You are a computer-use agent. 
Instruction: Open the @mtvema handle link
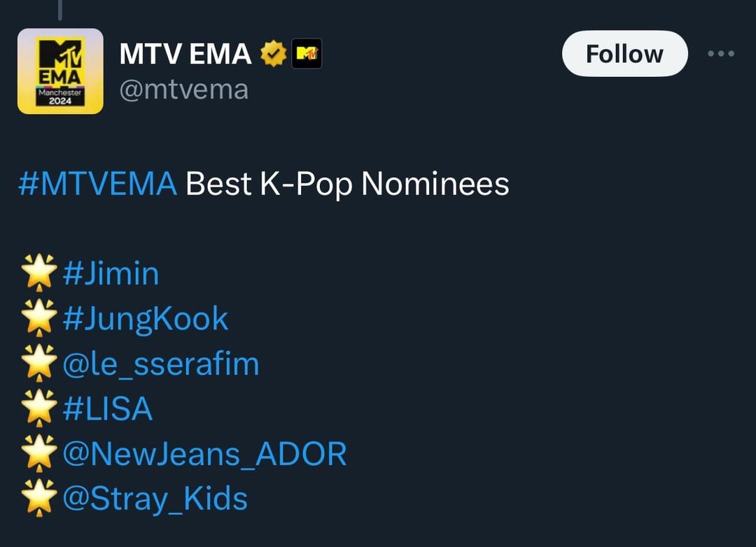tap(183, 90)
